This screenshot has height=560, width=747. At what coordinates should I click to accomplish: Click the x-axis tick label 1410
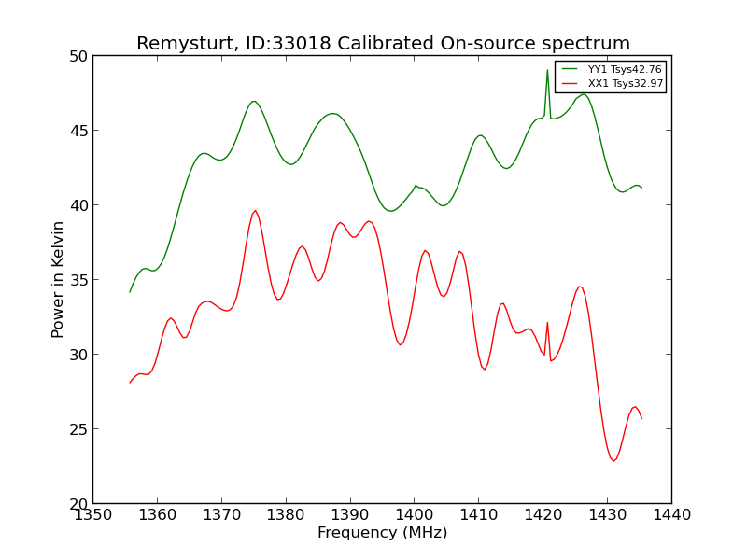(479, 515)
